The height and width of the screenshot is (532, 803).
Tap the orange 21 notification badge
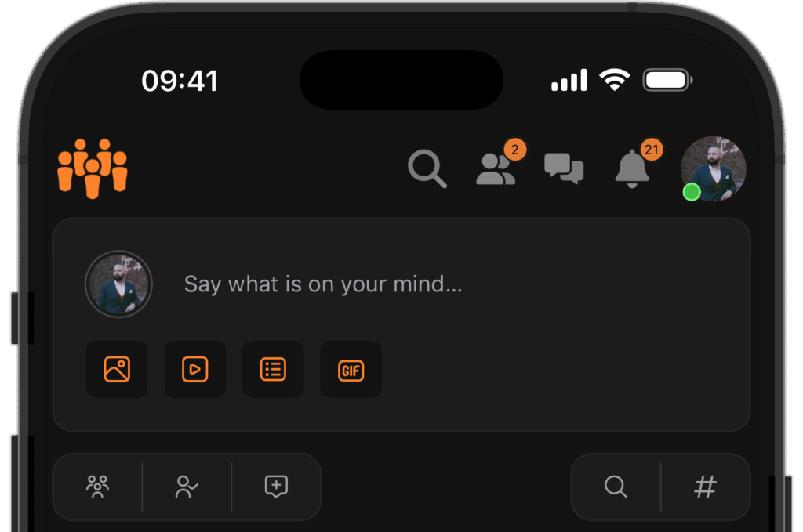tap(652, 150)
